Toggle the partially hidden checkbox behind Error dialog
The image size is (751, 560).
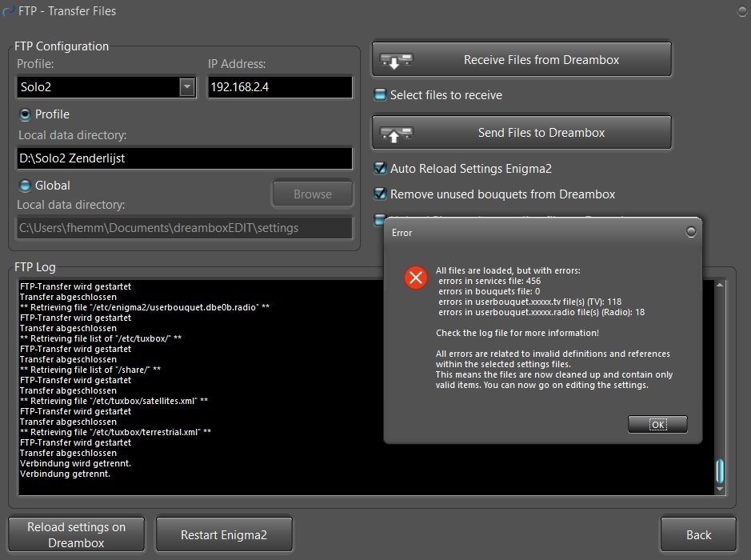pyautogui.click(x=379, y=219)
